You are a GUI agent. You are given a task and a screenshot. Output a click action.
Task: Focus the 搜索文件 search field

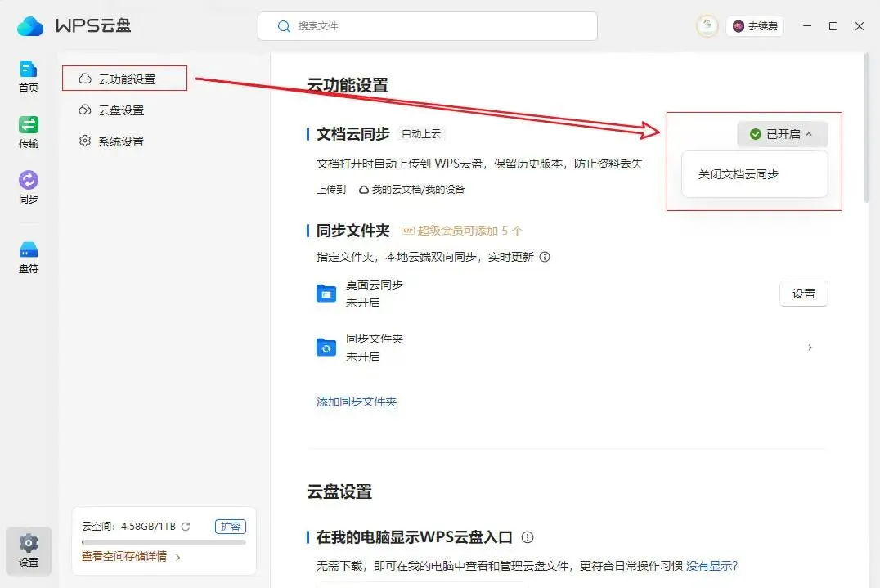point(428,26)
